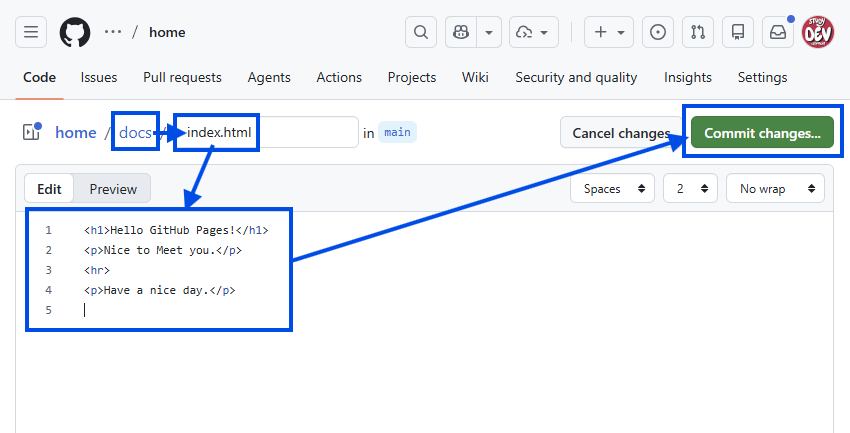Viewport: 850px width, 433px height.
Task: View your pull requests icon
Action: tap(698, 32)
